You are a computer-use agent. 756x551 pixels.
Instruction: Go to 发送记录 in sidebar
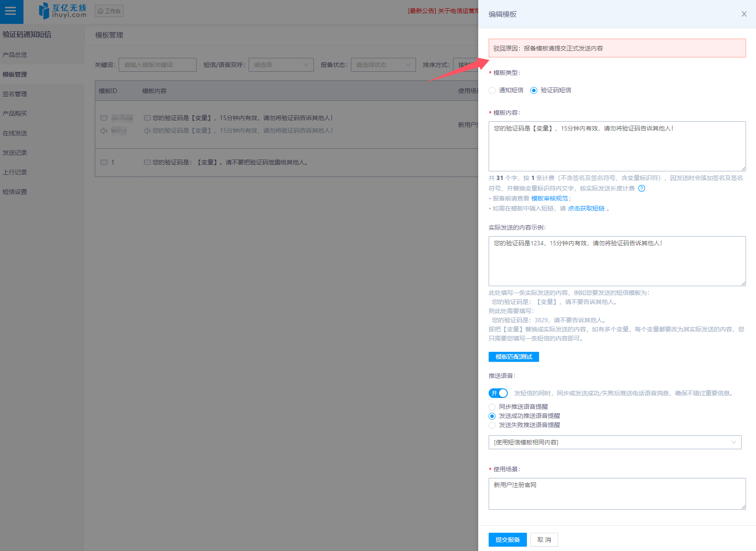tap(15, 153)
